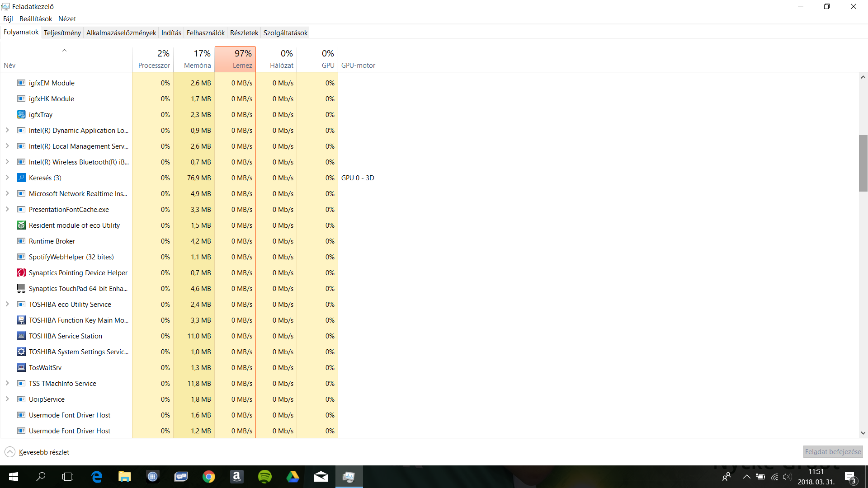Expand UoipService row

click(x=7, y=399)
